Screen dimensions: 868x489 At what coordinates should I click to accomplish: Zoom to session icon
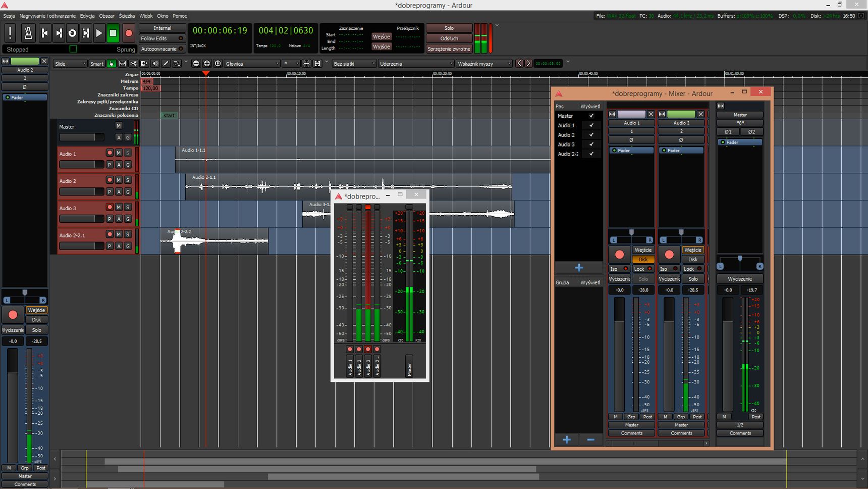click(x=218, y=63)
